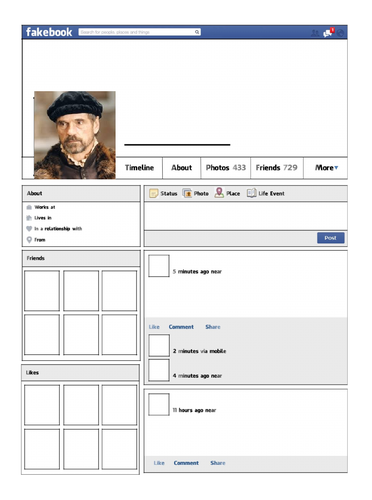Click Share on 11 hours ago post
Screen dimensions: 372x500
click(218, 463)
